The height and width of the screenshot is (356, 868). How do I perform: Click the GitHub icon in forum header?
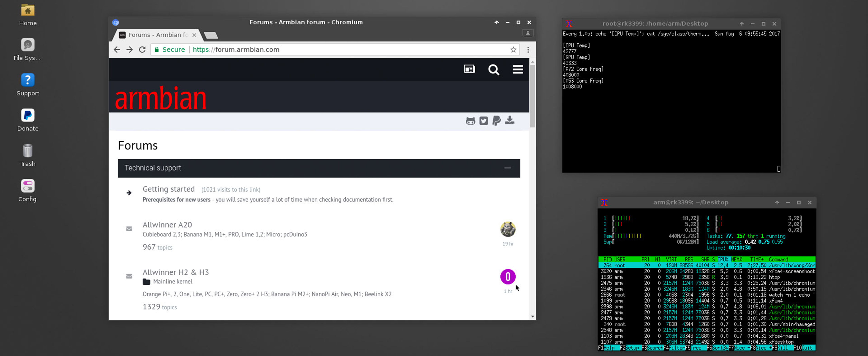tap(470, 121)
